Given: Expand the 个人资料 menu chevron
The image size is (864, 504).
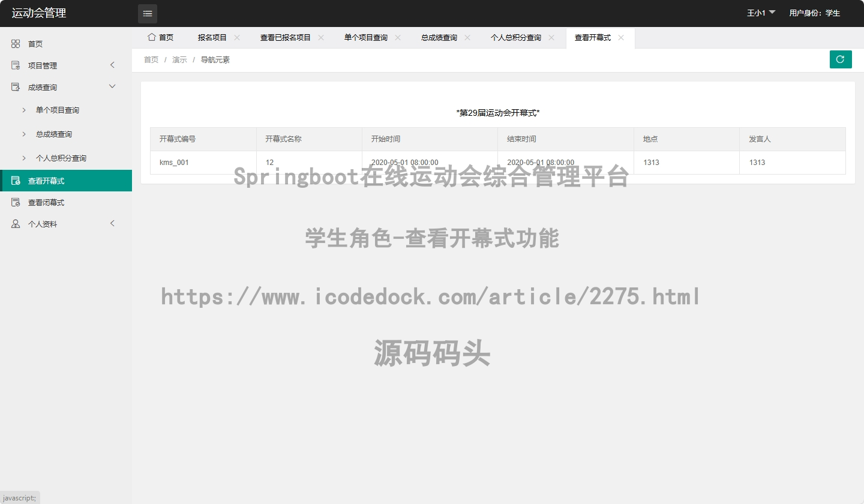Looking at the screenshot, I should tap(112, 223).
